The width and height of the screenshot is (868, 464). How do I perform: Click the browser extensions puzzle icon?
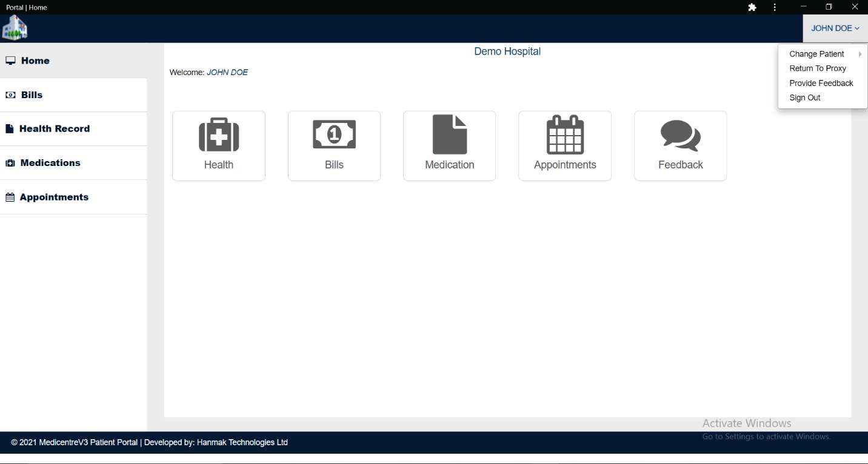pyautogui.click(x=752, y=7)
